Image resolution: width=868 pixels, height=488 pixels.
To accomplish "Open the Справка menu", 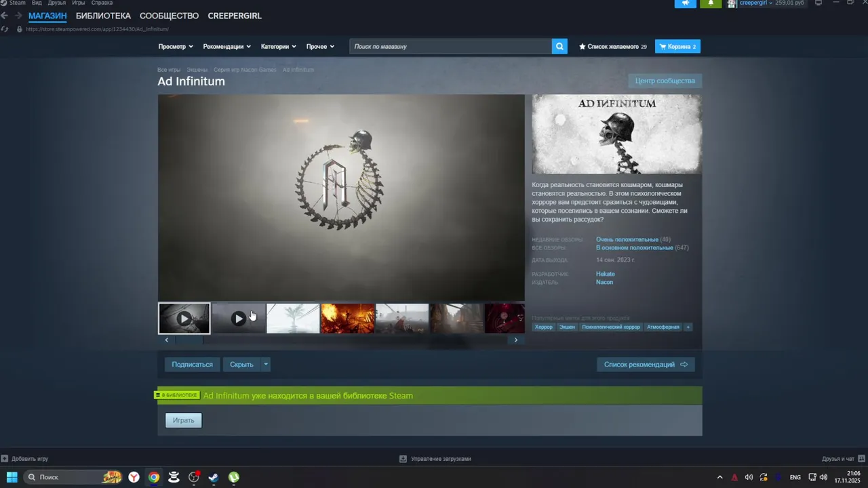I will [x=102, y=3].
